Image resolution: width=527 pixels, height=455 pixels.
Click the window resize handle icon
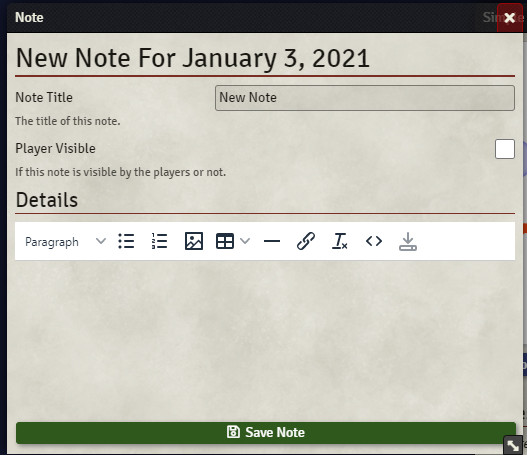point(513,445)
